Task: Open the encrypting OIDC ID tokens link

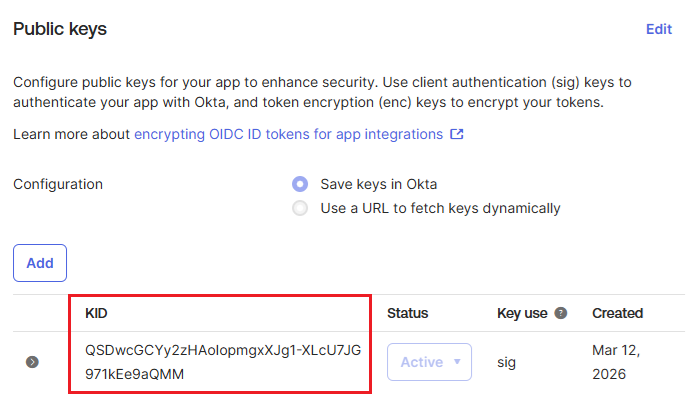Action: 288,134
